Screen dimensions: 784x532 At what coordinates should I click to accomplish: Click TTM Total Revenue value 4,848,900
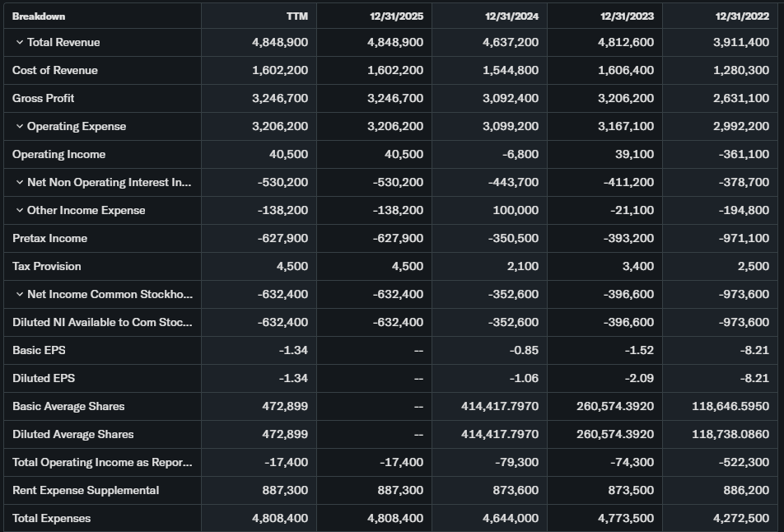tap(280, 43)
